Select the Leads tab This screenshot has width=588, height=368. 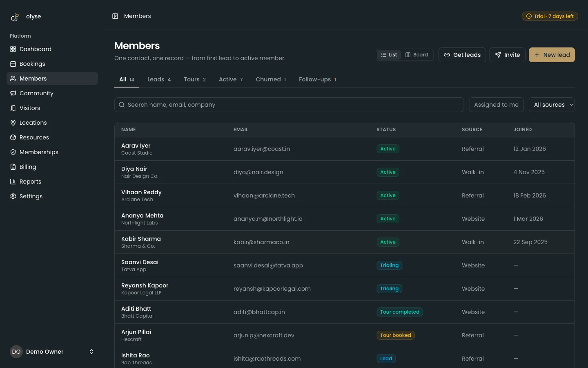159,79
